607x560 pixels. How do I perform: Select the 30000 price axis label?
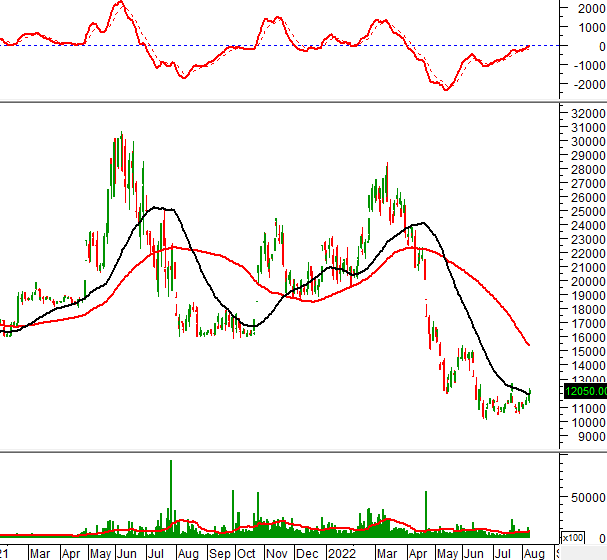point(588,141)
